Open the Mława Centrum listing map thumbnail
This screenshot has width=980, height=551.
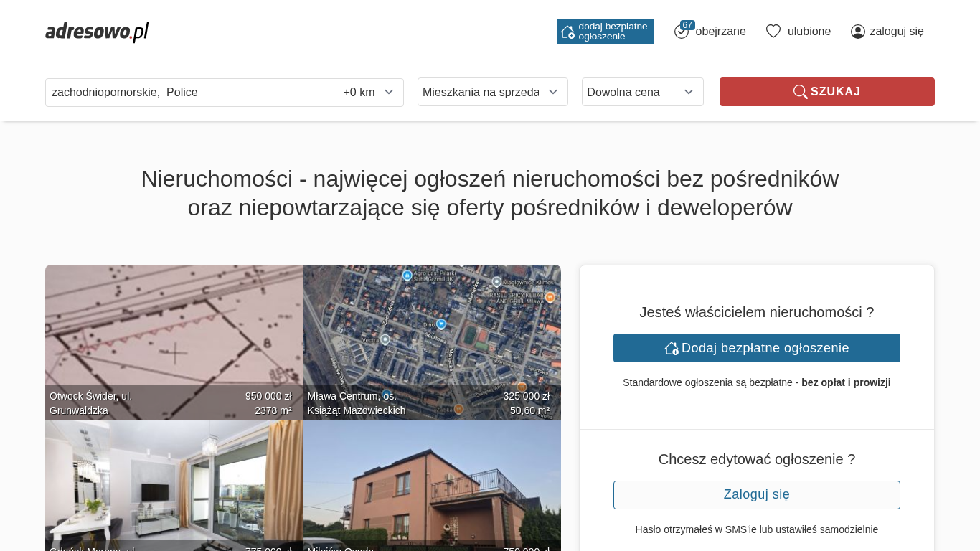(x=432, y=330)
